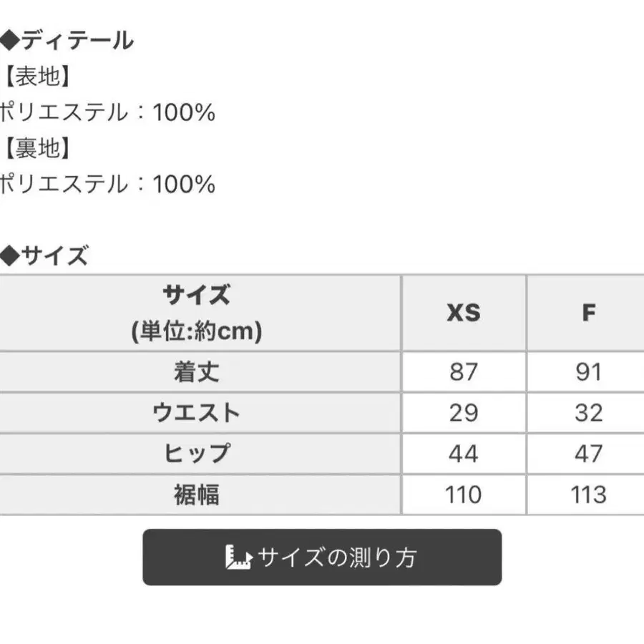Click the XS waist value 29
Image resolution: width=644 pixels, height=644 pixels.
coord(464,413)
